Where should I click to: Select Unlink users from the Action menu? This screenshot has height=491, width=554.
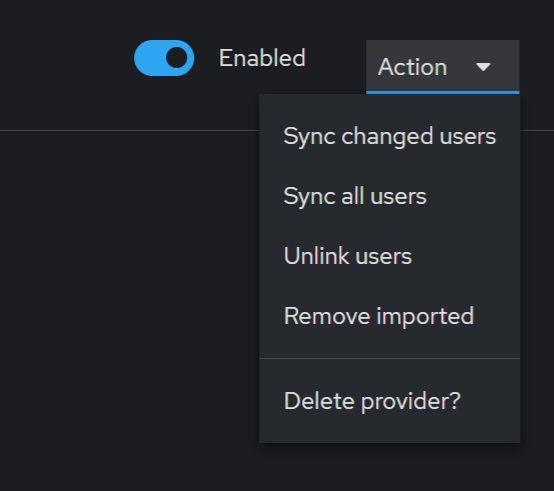pyautogui.click(x=390, y=256)
